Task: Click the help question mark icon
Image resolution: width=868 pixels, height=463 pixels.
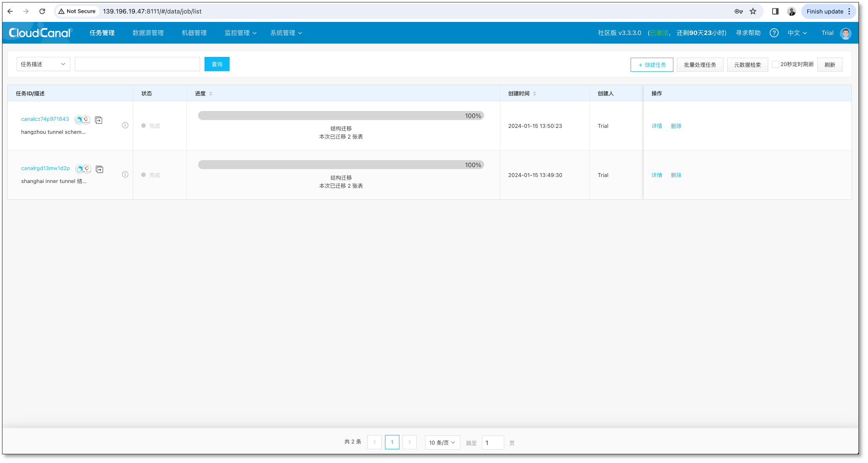Action: click(x=774, y=33)
